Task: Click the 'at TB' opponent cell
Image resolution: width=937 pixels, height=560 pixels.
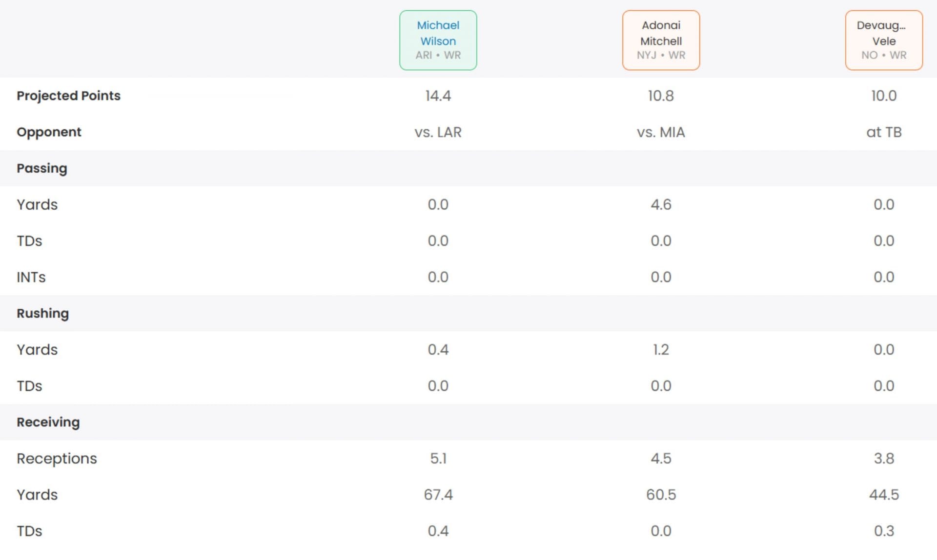Action: pyautogui.click(x=883, y=132)
